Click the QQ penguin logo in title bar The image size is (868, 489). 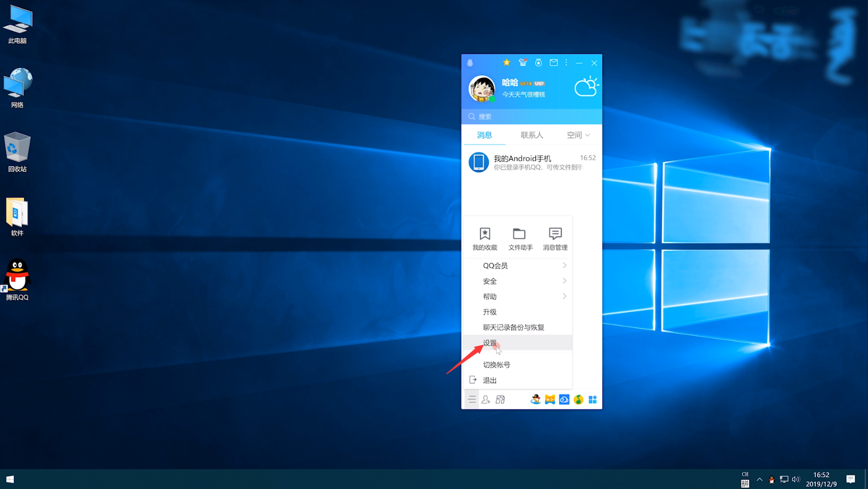click(470, 63)
